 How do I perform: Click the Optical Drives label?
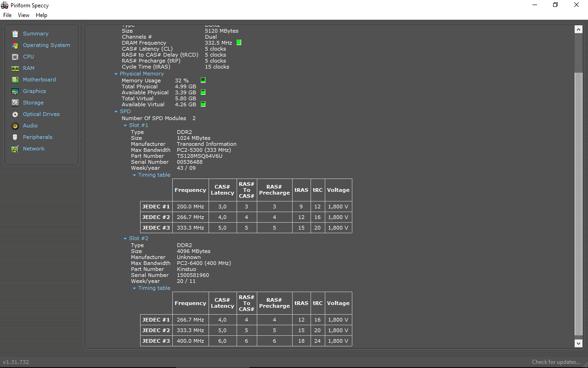pos(41,114)
